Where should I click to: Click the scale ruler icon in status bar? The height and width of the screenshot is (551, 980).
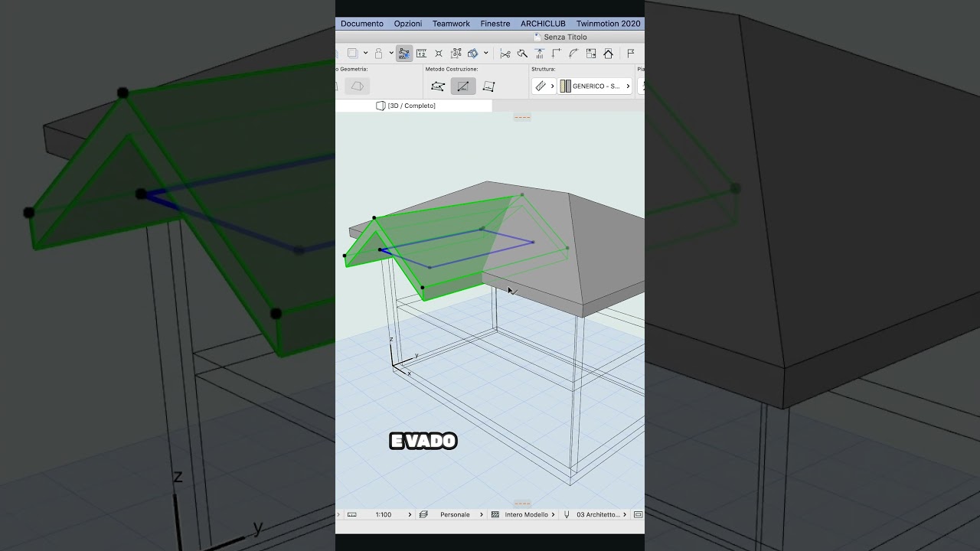tap(352, 515)
